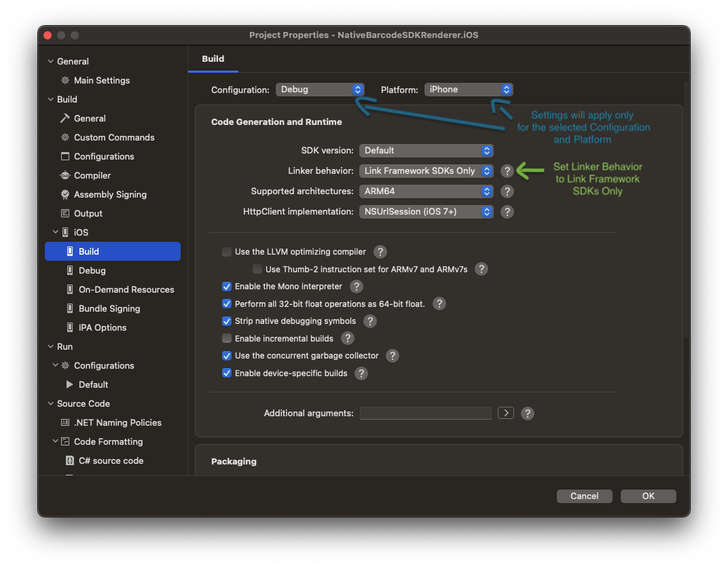The width and height of the screenshot is (728, 567).
Task: Click the Additional arguments input field
Action: (425, 413)
